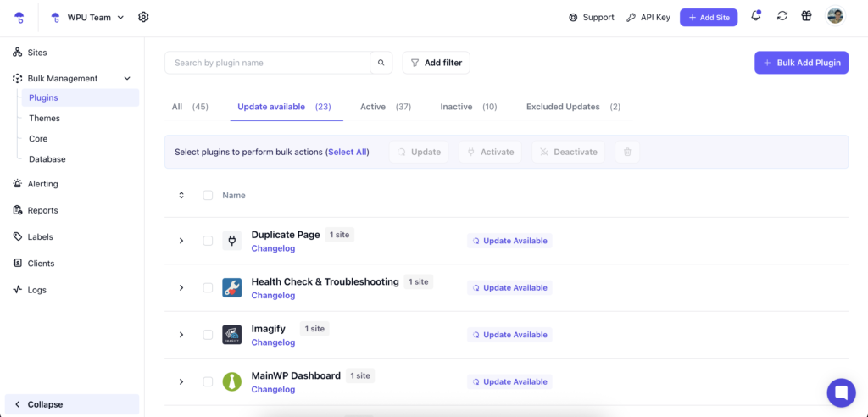Select the MainWP Dashboard checkbox
Screen dimensions: 868x417
coord(208,382)
